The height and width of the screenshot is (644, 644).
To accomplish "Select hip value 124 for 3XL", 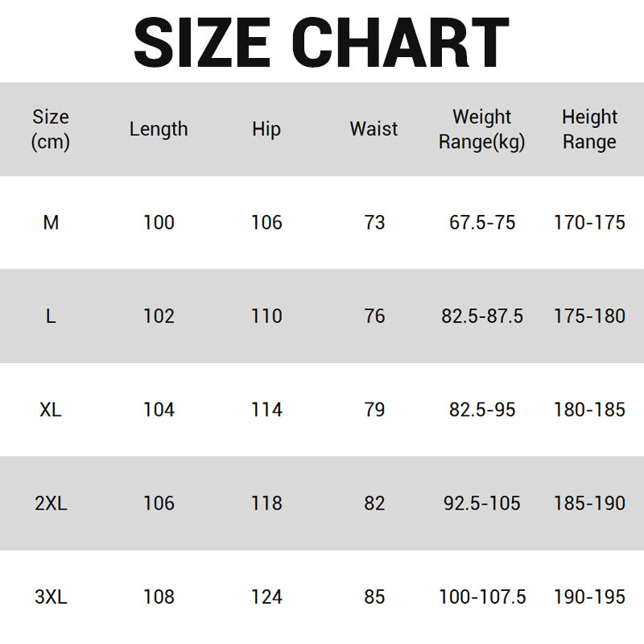I will click(x=266, y=597).
